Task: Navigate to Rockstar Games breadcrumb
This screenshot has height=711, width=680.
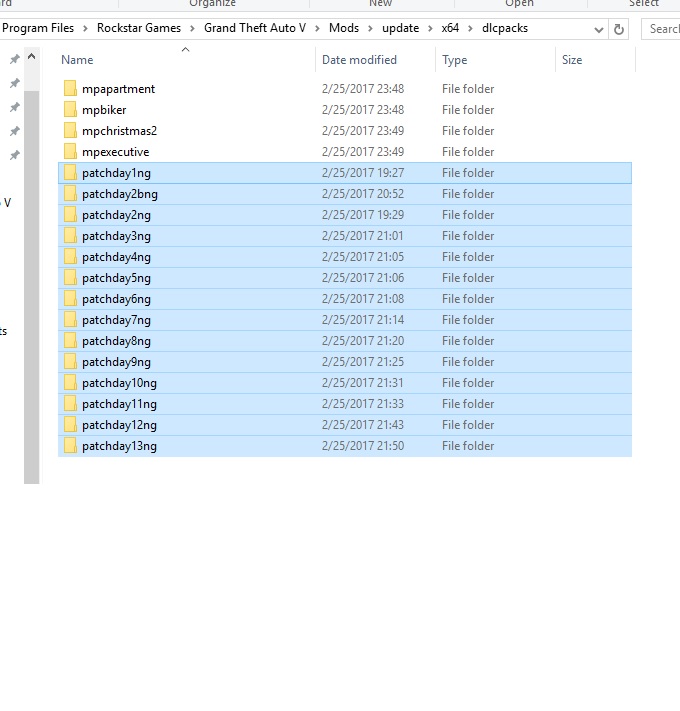Action: coord(139,28)
